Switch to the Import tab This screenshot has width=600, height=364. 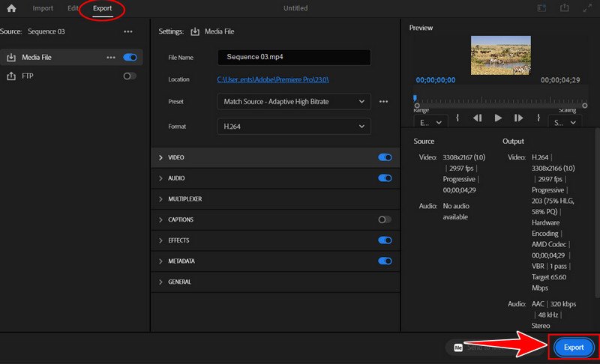tap(43, 8)
